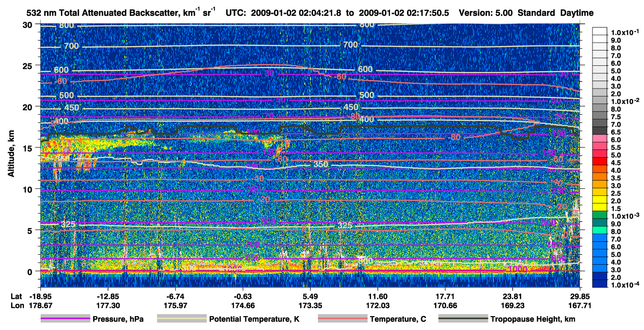The width and height of the screenshot is (644, 330).
Task: Select the end time '2009-01-02 02:17:50.5'
Action: coord(403,13)
